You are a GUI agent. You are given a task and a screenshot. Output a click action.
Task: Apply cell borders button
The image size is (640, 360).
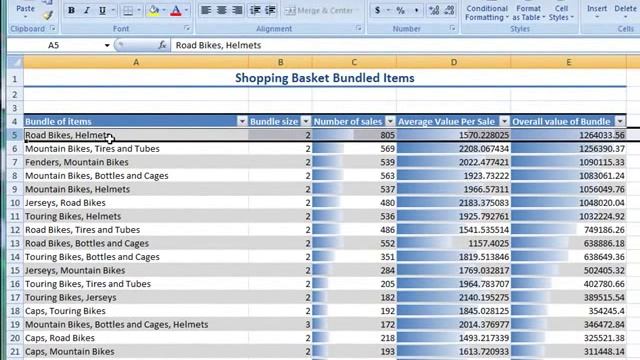click(128, 10)
